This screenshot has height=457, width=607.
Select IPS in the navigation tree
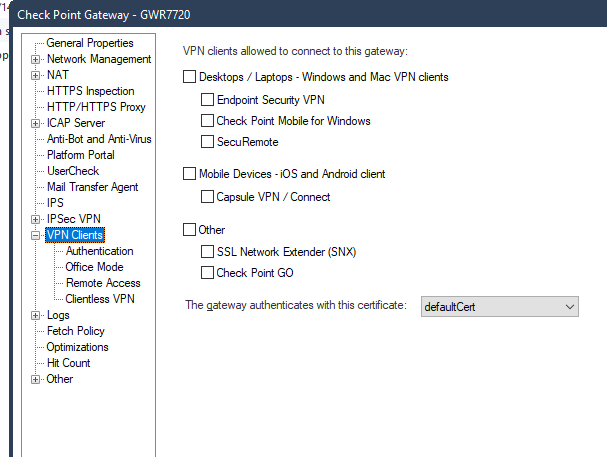(55, 203)
